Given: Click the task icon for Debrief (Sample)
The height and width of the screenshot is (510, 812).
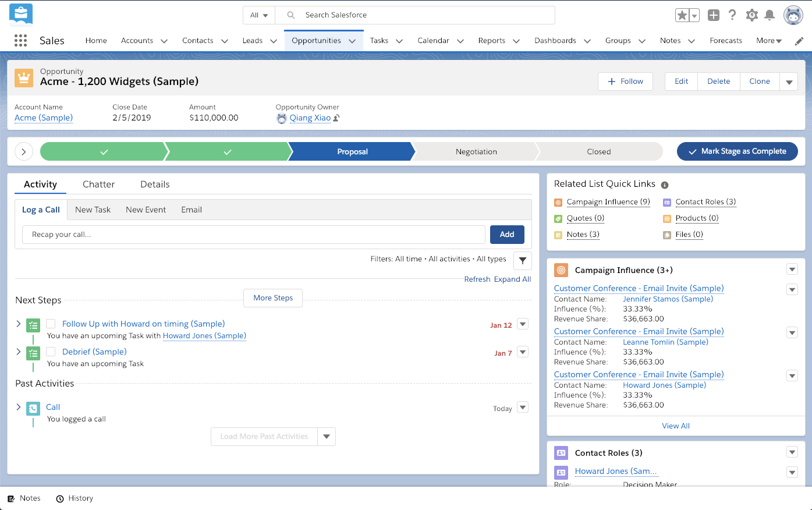Looking at the screenshot, I should coord(33,353).
